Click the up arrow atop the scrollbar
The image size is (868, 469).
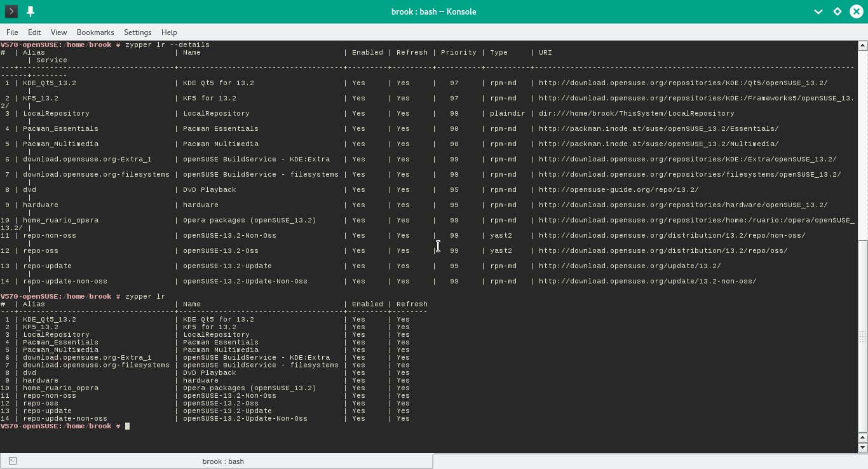point(862,45)
